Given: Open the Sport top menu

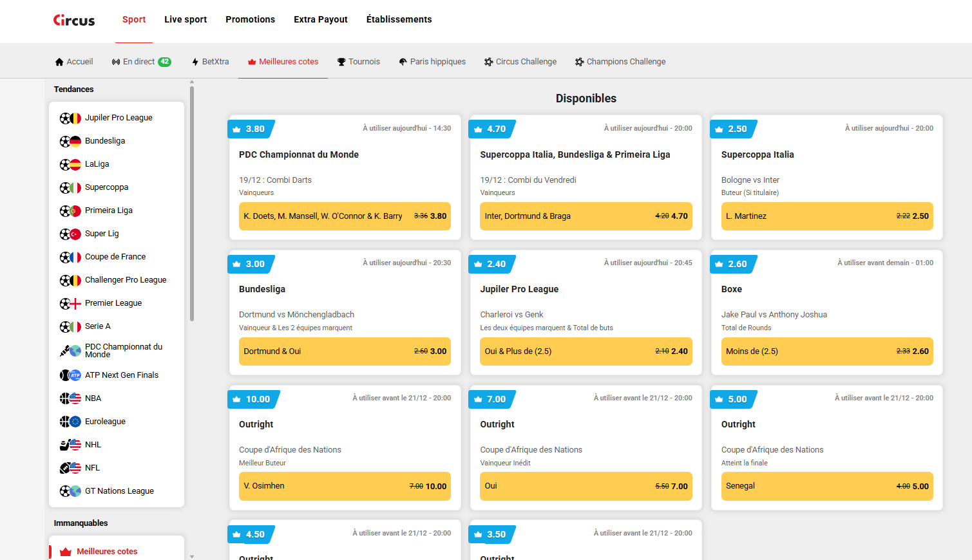Looking at the screenshot, I should (x=134, y=19).
